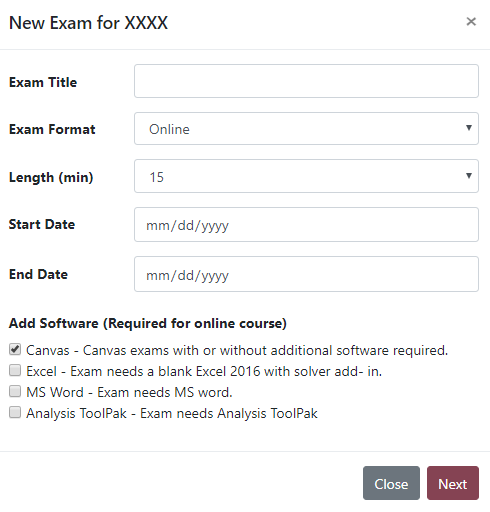Click the End Date label text
Image resolution: width=490 pixels, height=512 pixels.
(38, 274)
